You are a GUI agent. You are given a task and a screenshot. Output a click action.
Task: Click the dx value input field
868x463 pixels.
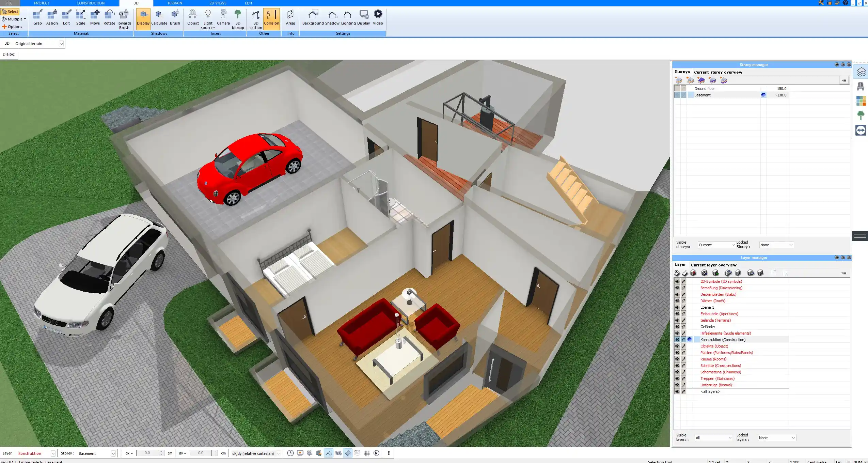147,453
